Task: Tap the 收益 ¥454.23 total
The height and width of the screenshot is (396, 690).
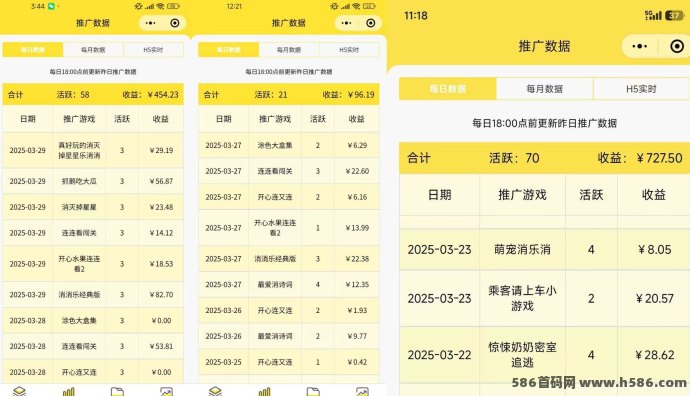Action: [150, 95]
